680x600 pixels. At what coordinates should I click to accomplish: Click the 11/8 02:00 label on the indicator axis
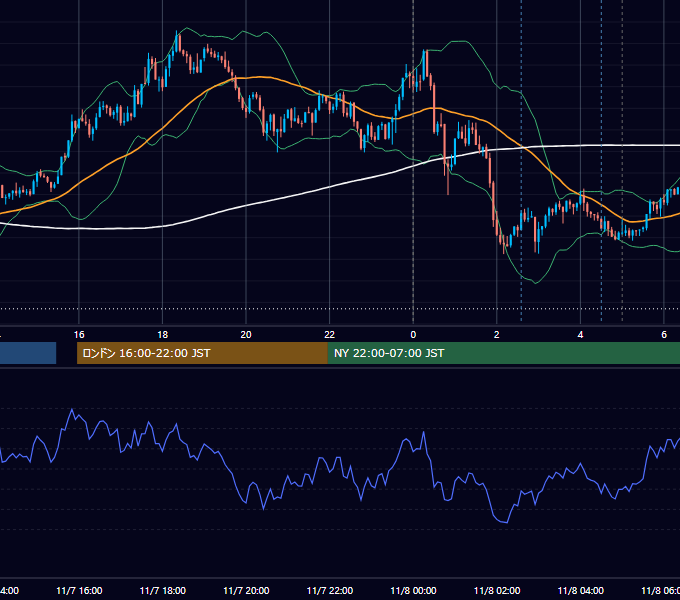pyautogui.click(x=497, y=591)
